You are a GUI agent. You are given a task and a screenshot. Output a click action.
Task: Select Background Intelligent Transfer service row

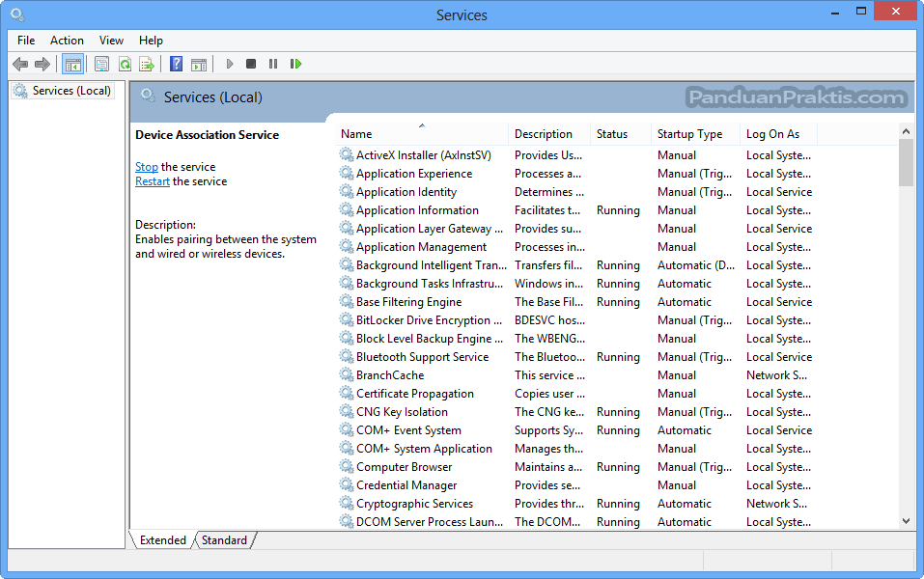pyautogui.click(x=575, y=265)
